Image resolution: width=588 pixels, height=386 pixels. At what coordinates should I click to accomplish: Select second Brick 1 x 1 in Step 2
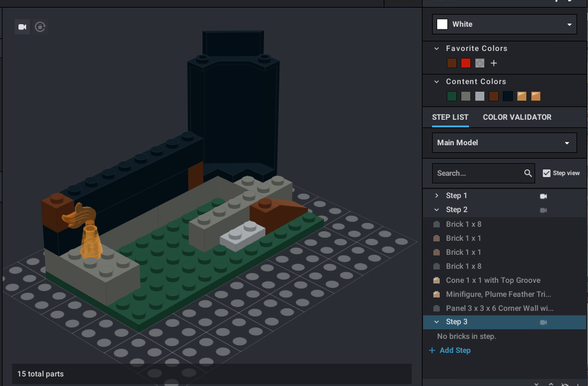pos(505,252)
